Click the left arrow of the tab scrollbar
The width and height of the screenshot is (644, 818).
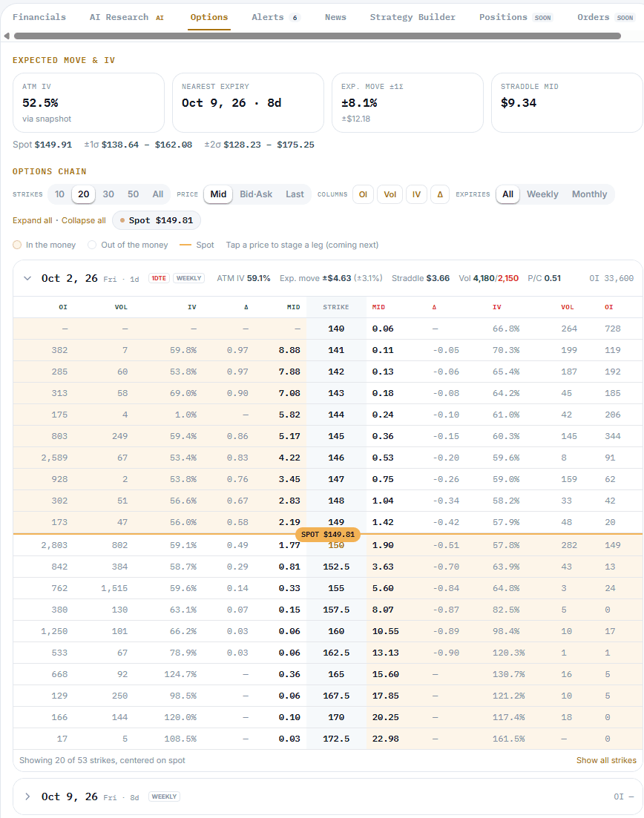[x=7, y=36]
